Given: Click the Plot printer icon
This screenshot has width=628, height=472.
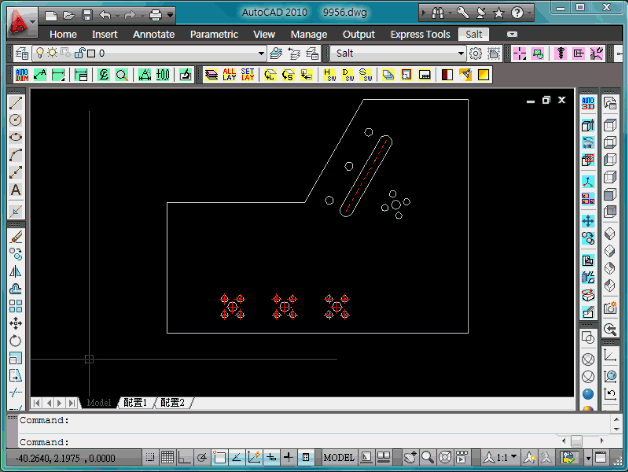Looking at the screenshot, I should tap(155, 15).
